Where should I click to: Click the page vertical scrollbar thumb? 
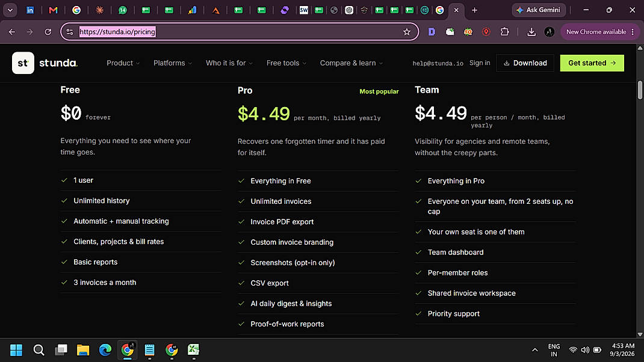tap(640, 90)
